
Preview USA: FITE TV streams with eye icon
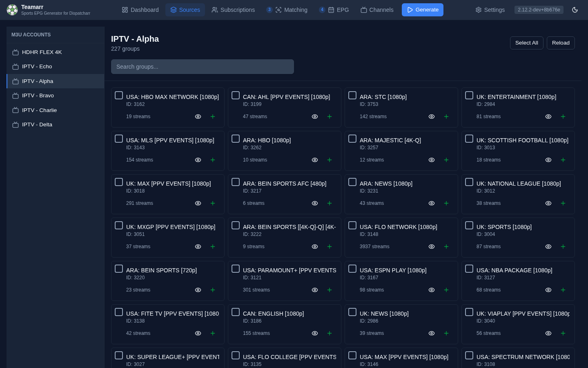click(x=198, y=333)
